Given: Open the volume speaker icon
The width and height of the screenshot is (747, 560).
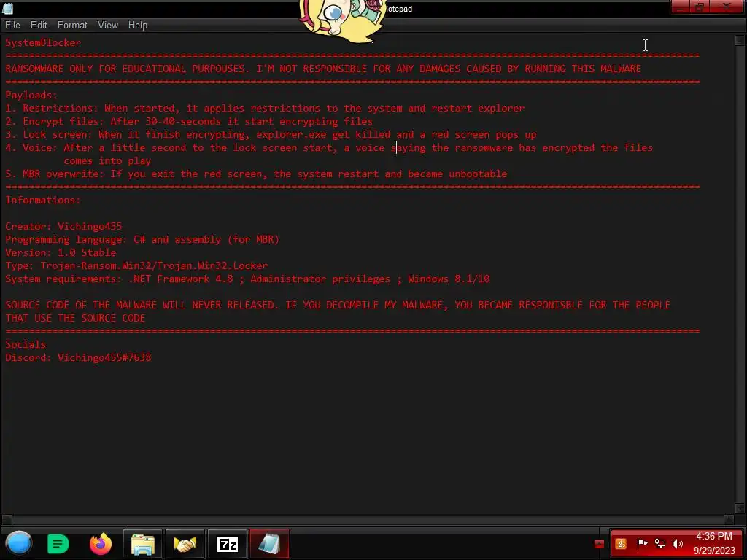Looking at the screenshot, I should click(x=678, y=543).
